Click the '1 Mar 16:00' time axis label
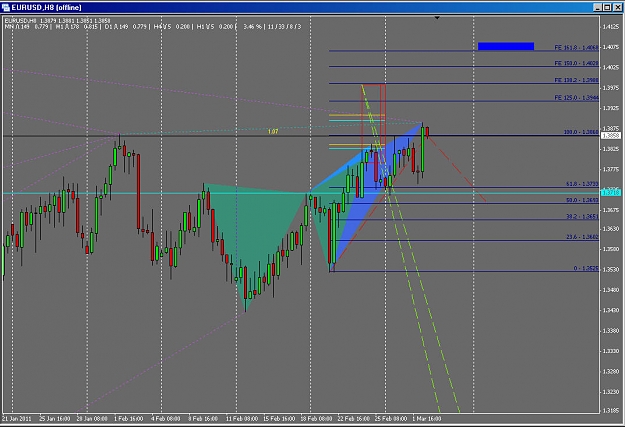Screen dimensions: 625x427 (426, 418)
